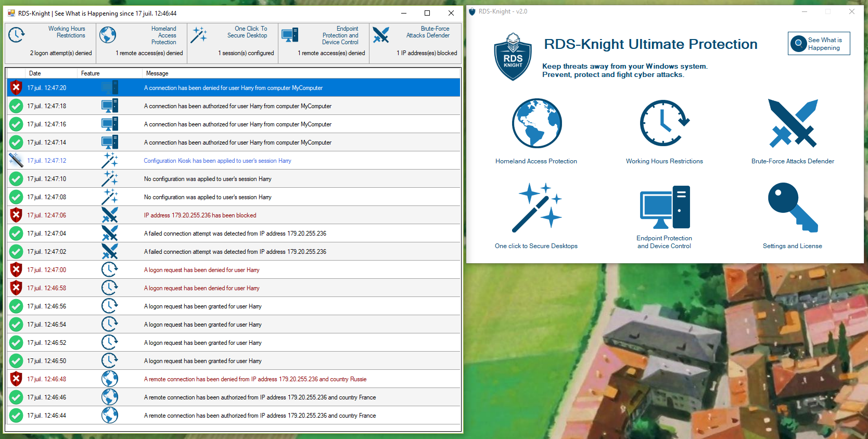
Task: Open Homeland Access Protection globe icon
Action: pos(537,124)
